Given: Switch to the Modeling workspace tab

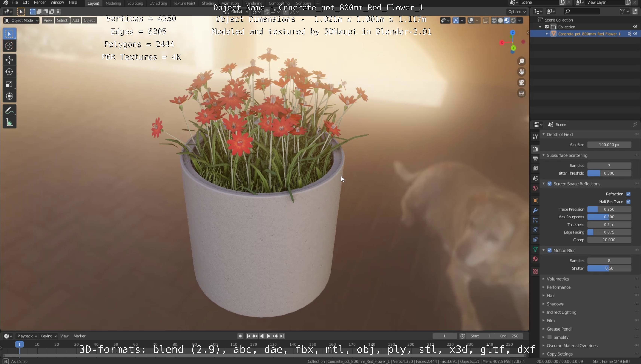Looking at the screenshot, I should pyautogui.click(x=113, y=3).
